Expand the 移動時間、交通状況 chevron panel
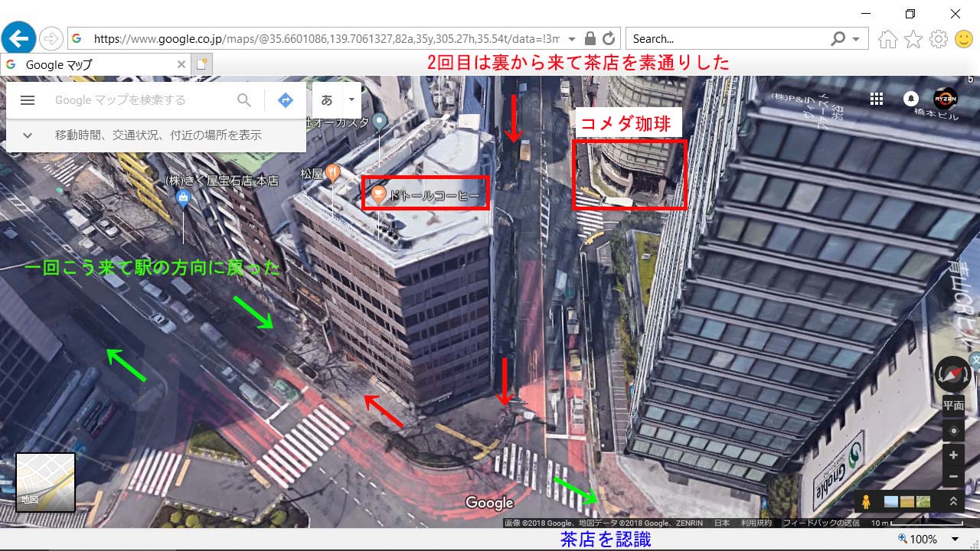 coord(28,135)
